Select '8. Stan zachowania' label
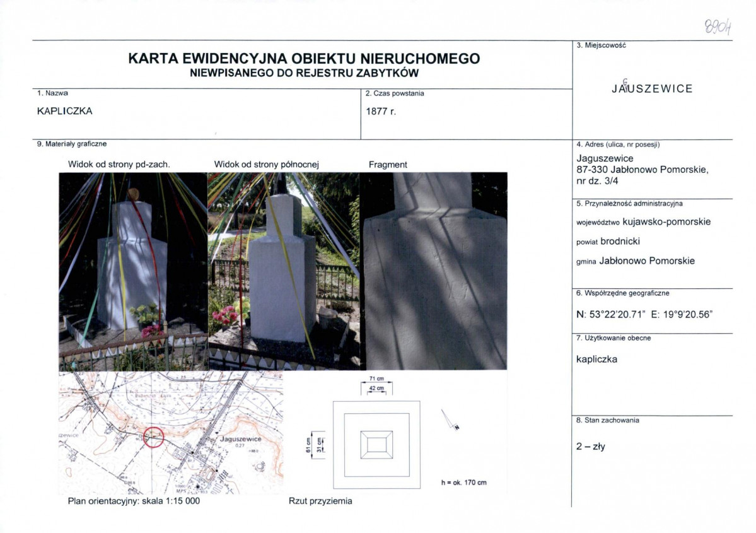Viewport: 756px width, 533px height. pos(608,420)
